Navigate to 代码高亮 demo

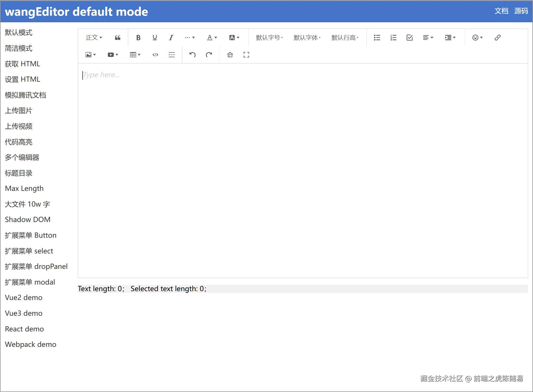pos(19,142)
